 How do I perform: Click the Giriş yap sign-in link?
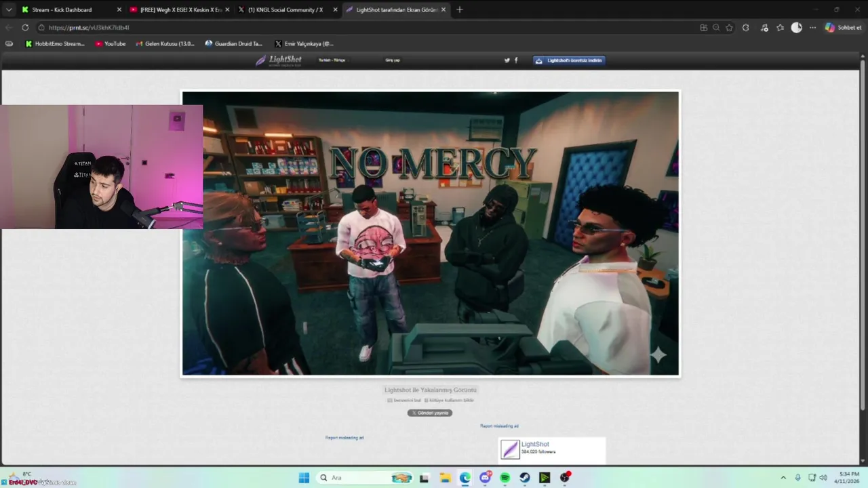393,60
